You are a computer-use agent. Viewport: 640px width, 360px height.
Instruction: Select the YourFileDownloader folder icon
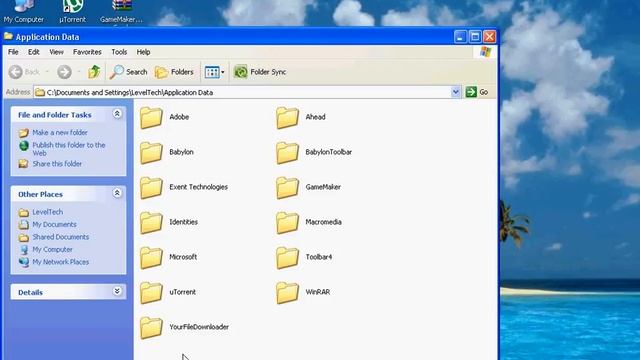[151, 328]
